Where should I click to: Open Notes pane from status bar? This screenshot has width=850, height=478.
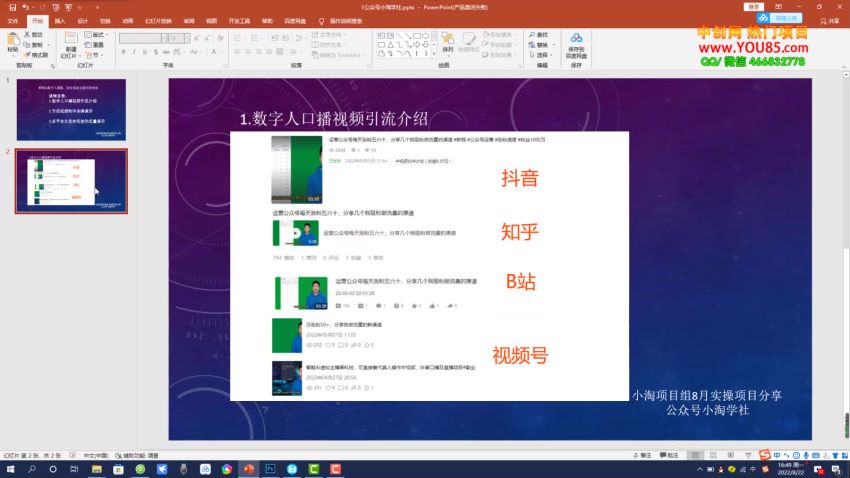(x=642, y=455)
